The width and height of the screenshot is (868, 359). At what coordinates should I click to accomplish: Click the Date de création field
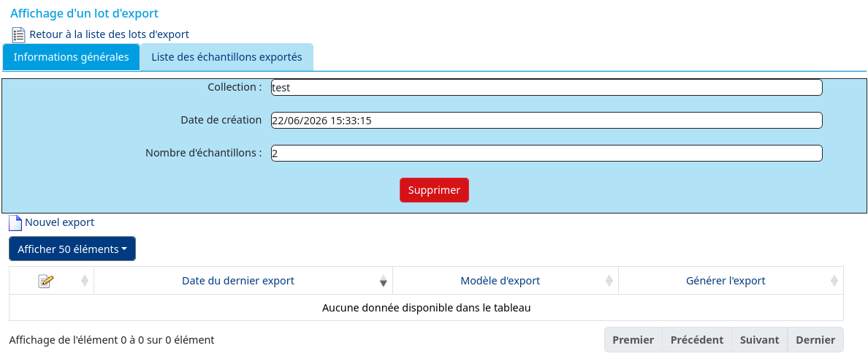pyautogui.click(x=547, y=120)
